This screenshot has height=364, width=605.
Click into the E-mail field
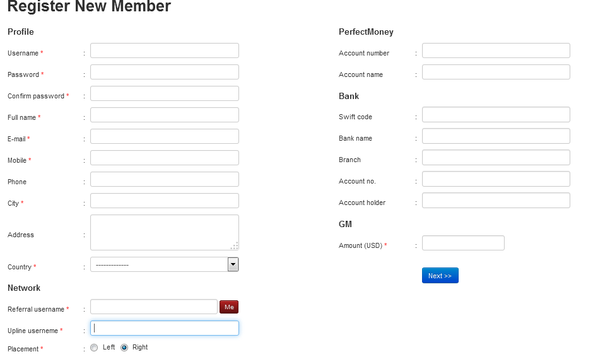coord(164,136)
